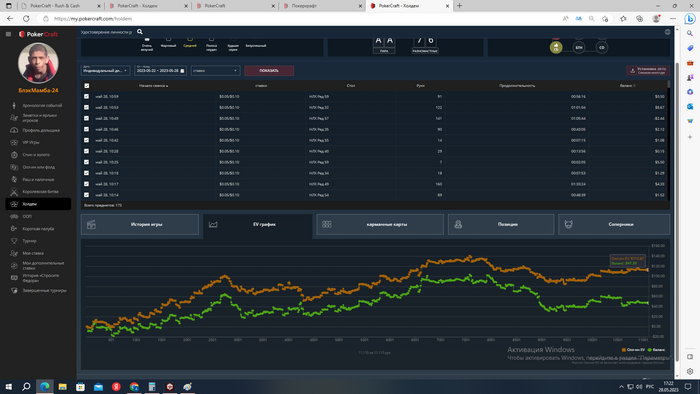The height and width of the screenshot is (394, 700).
Task: Click the red ПОКАЗАТЬ button
Action: [269, 71]
